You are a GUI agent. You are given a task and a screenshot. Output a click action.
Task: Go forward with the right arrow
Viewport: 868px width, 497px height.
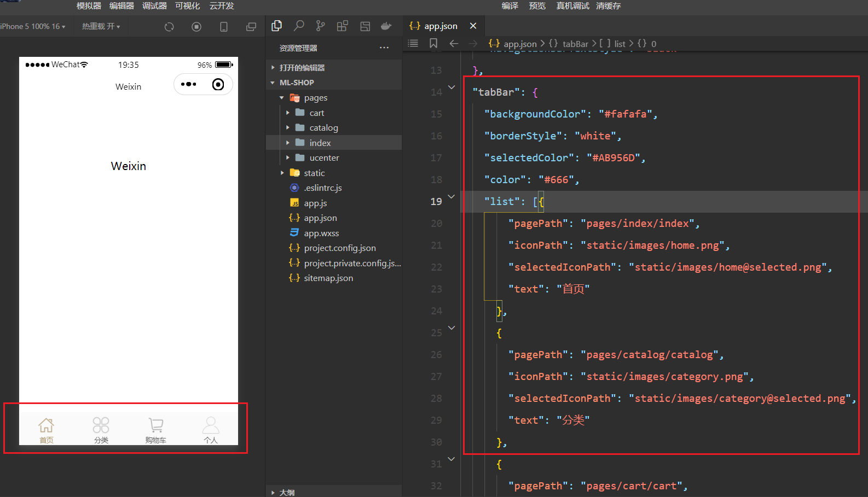pyautogui.click(x=473, y=43)
